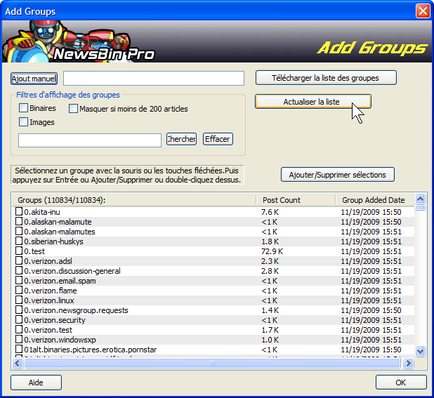Check the 0.verizon.discussion-general checkbox
The image size is (434, 398).
pyautogui.click(x=19, y=270)
